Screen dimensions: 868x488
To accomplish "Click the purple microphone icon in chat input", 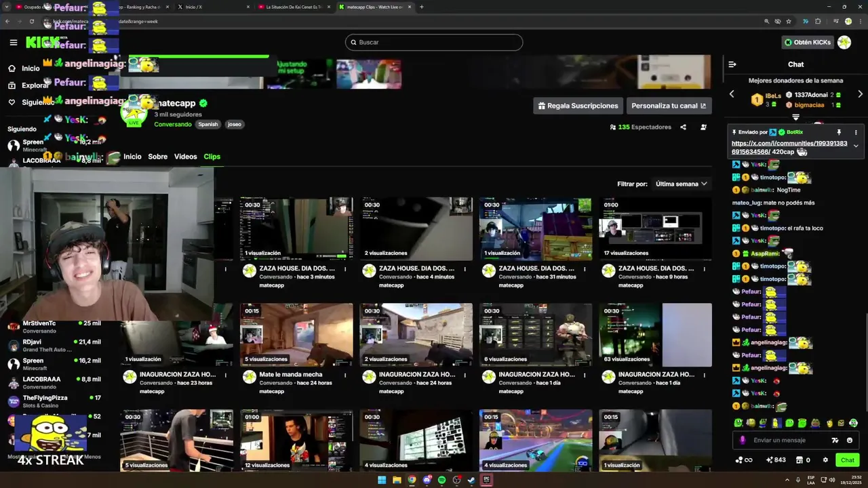I will pos(742,440).
